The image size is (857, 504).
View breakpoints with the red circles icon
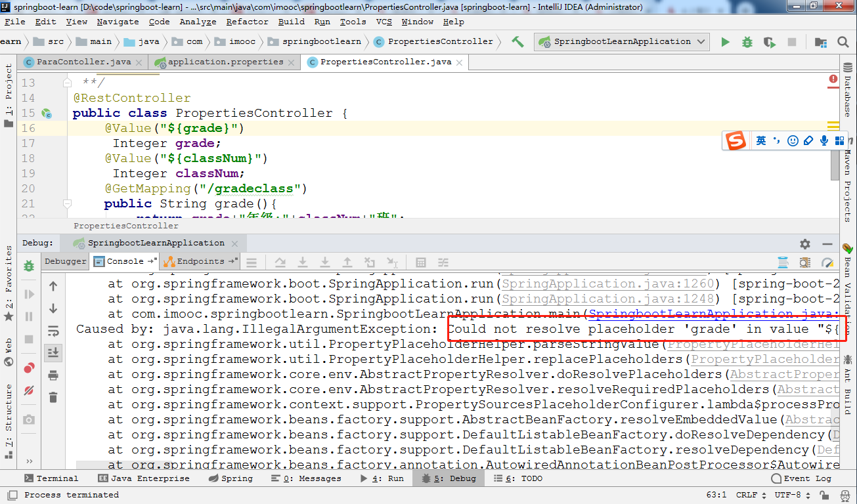[x=29, y=368]
